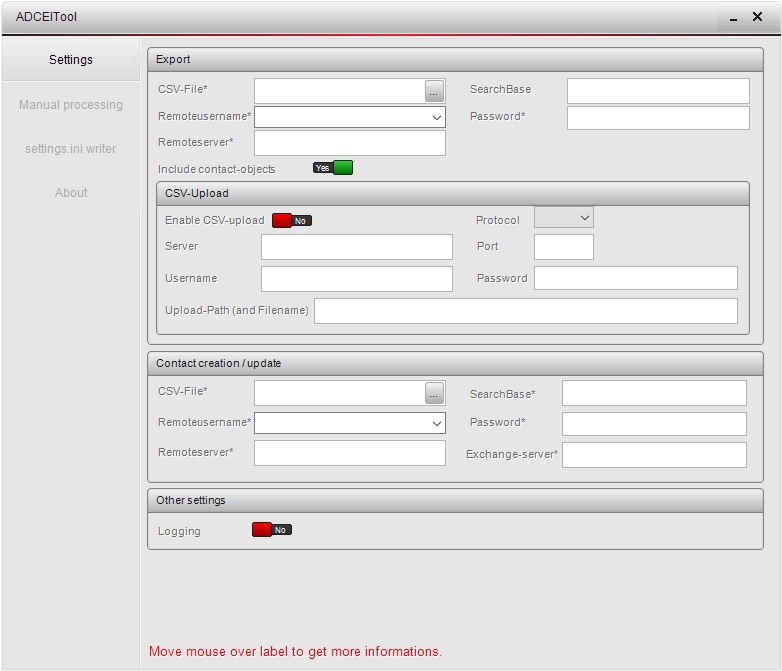The image size is (782, 671).
Task: Click the Export SearchBase input field
Action: click(657, 91)
